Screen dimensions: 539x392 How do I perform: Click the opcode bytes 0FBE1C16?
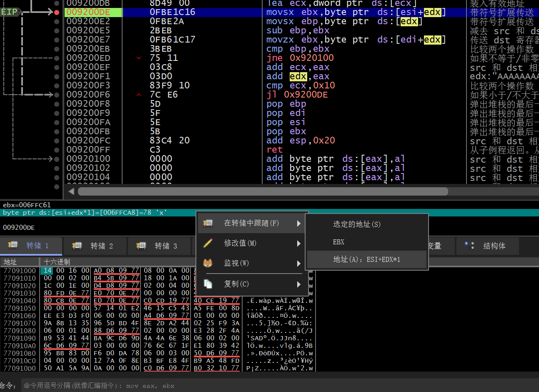point(173,12)
